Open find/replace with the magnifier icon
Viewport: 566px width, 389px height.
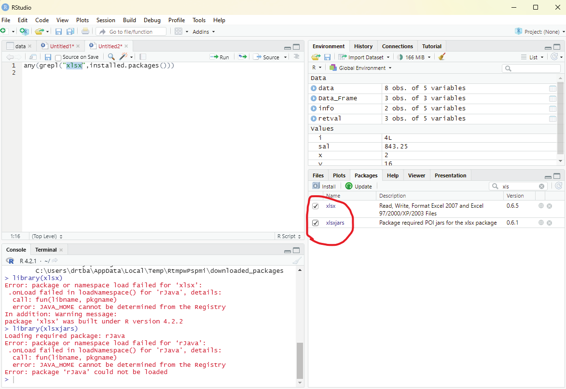pos(111,57)
